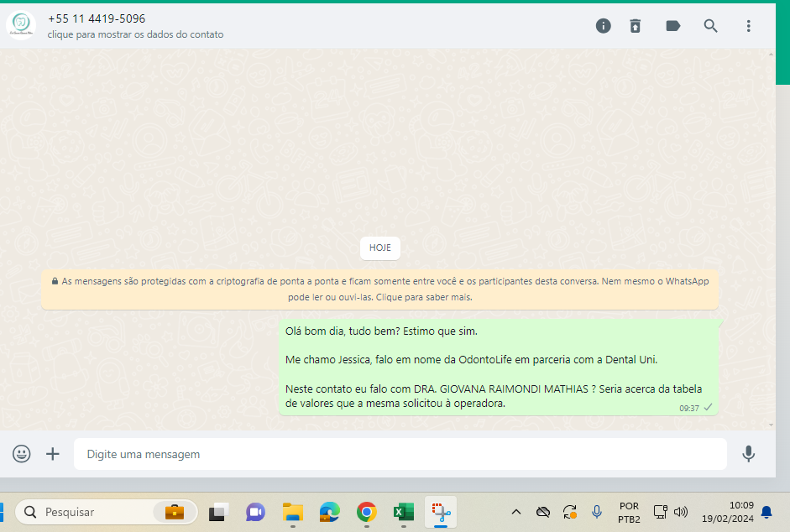The height and width of the screenshot is (532, 790).
Task: Open the clock showing 10:09 19/02/2024
Action: coord(728,512)
